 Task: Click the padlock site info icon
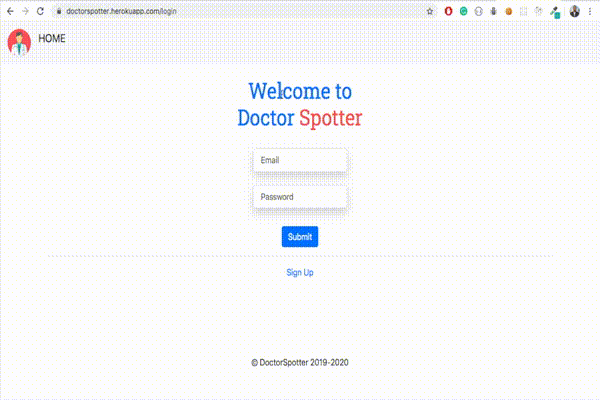[58, 11]
